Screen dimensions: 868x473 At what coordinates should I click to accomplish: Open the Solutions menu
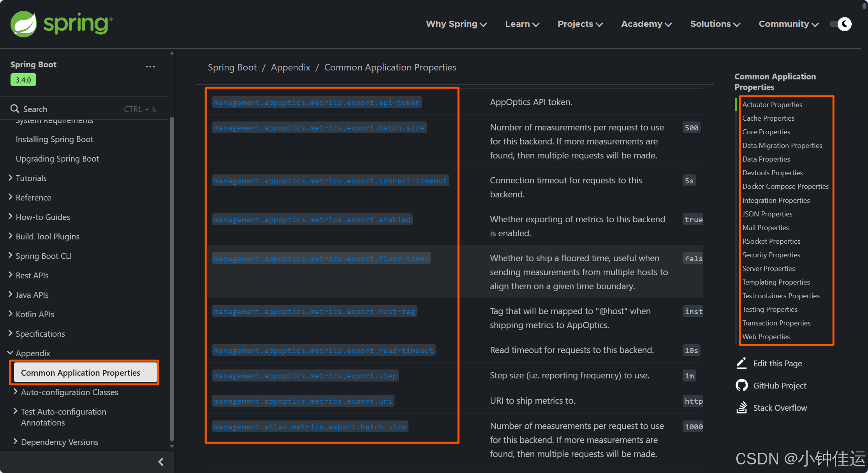715,24
